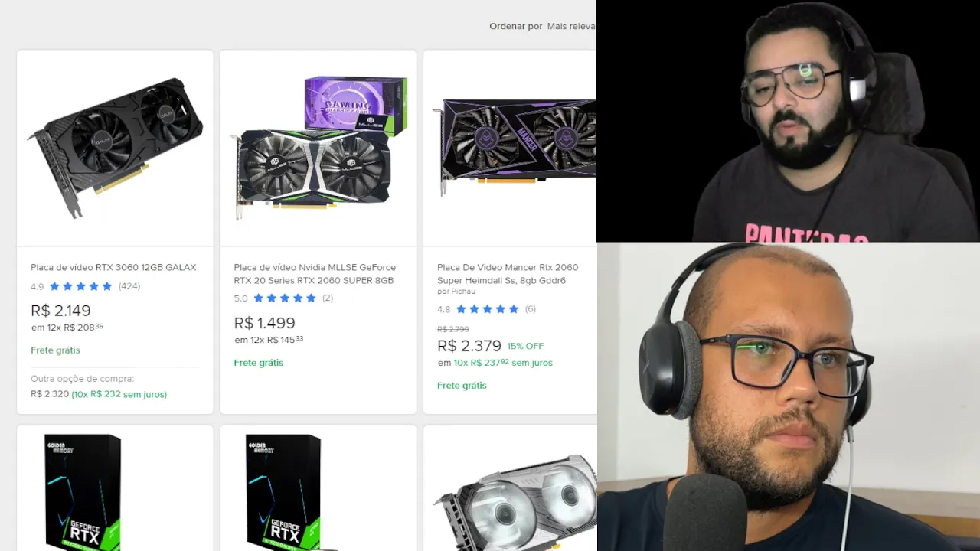Open the RTX 3060 12GB GALAX product image
980x551 pixels.
115,148
